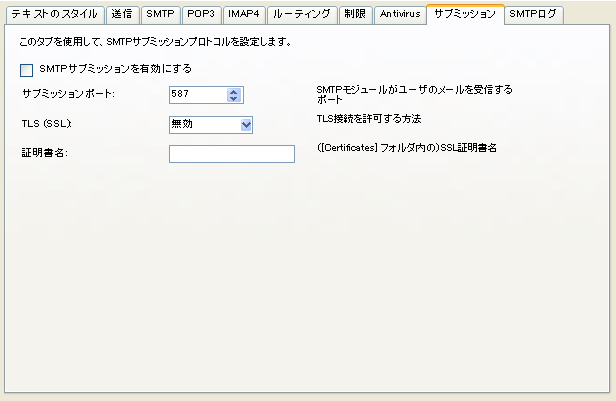
Task: Go to the POP3 tab
Action: click(x=201, y=15)
